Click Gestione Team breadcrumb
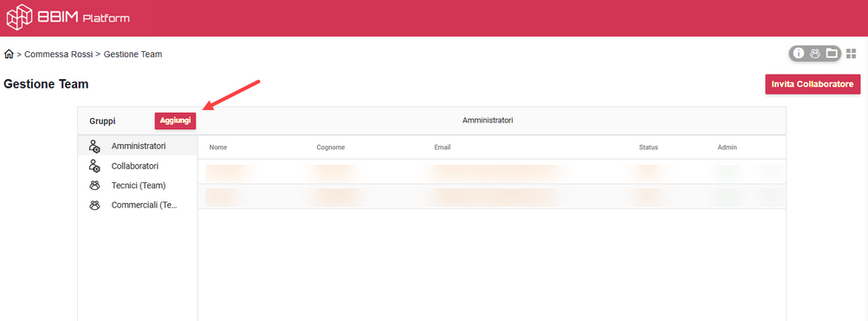 coord(133,55)
